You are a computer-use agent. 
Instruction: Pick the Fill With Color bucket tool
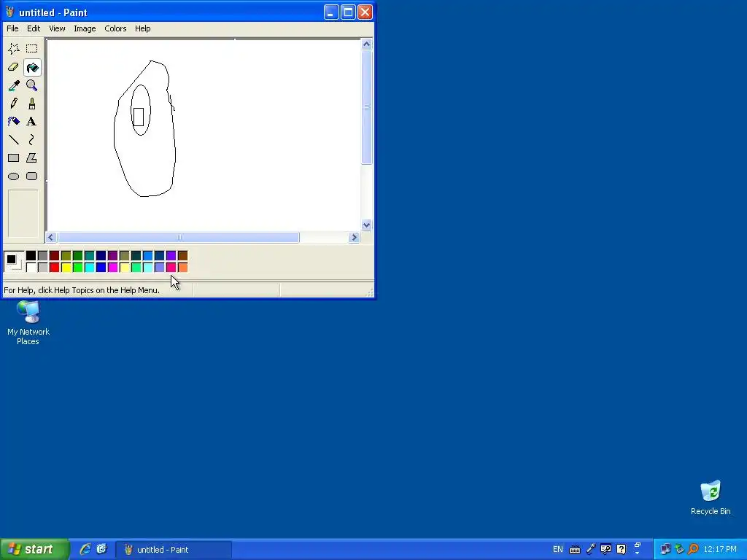(x=32, y=67)
